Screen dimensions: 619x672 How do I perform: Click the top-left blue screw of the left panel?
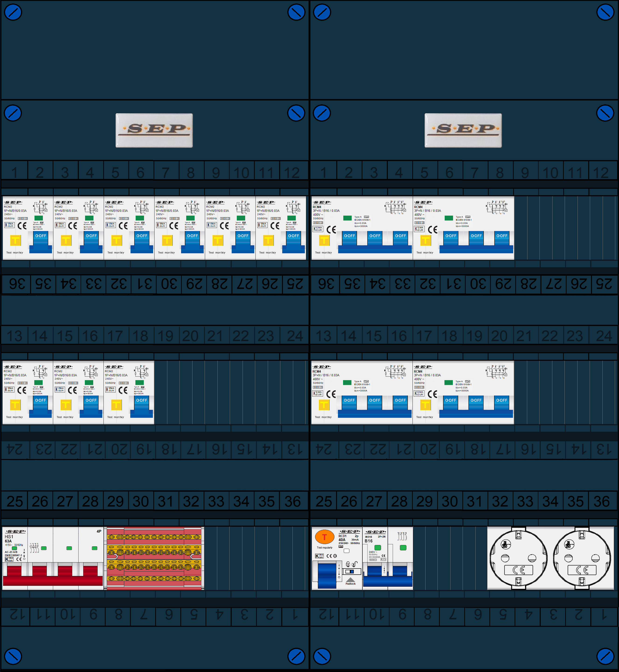pos(13,12)
